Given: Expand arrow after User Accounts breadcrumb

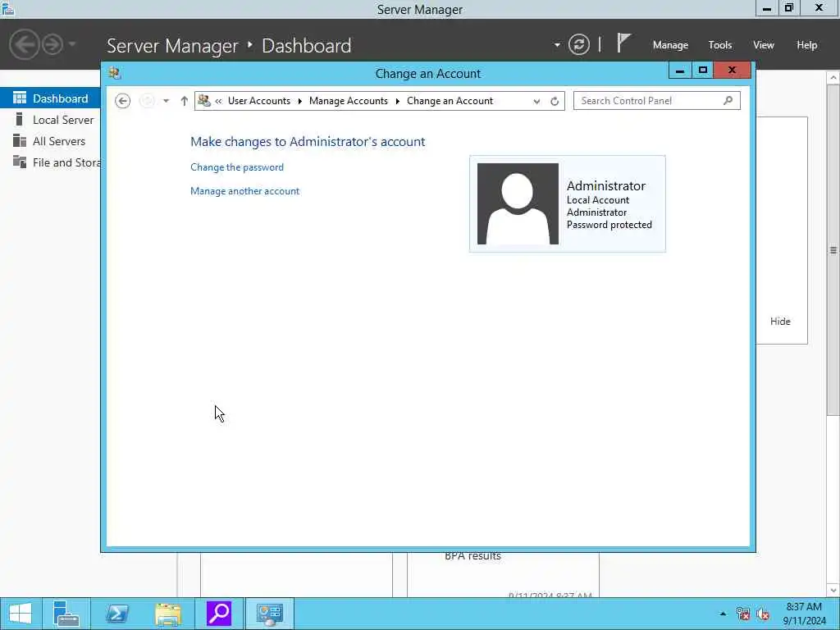Looking at the screenshot, I should pyautogui.click(x=300, y=101).
